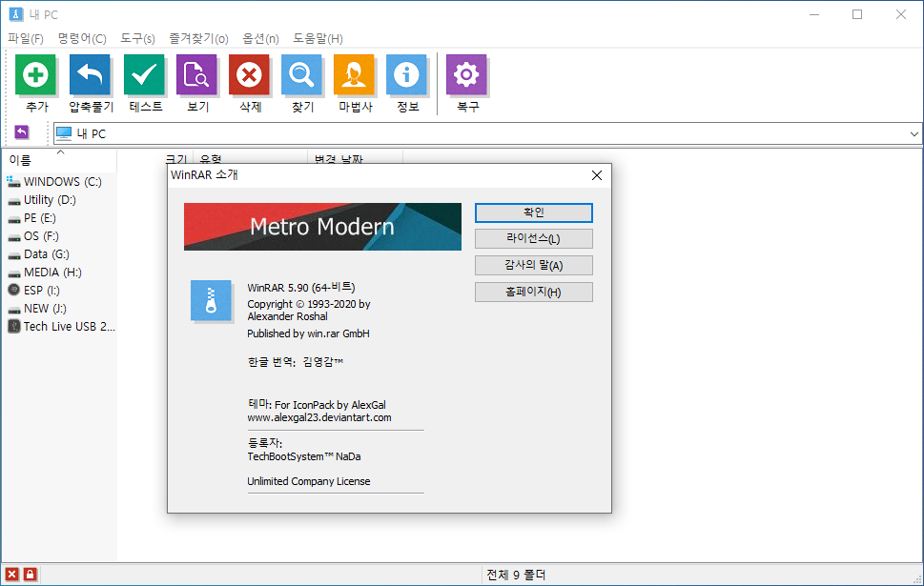Open the 옵션(n) menu
The width and height of the screenshot is (924, 586).
pyautogui.click(x=260, y=38)
